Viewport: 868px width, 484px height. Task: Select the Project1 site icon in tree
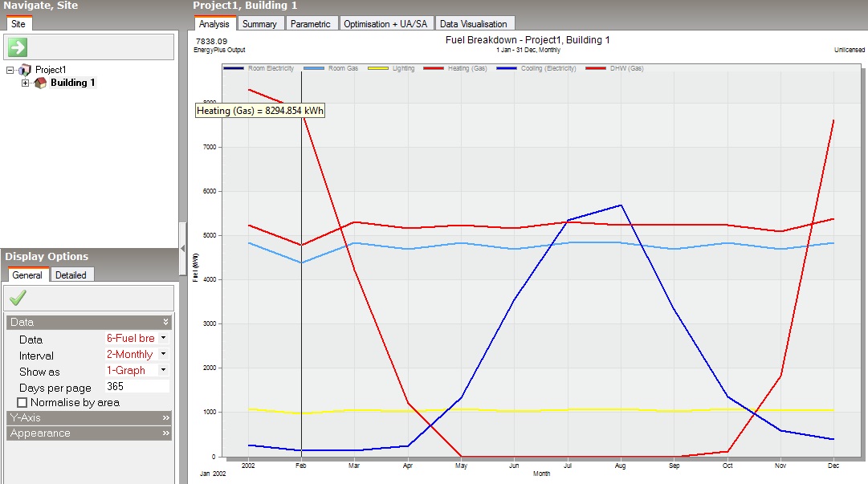pos(25,70)
